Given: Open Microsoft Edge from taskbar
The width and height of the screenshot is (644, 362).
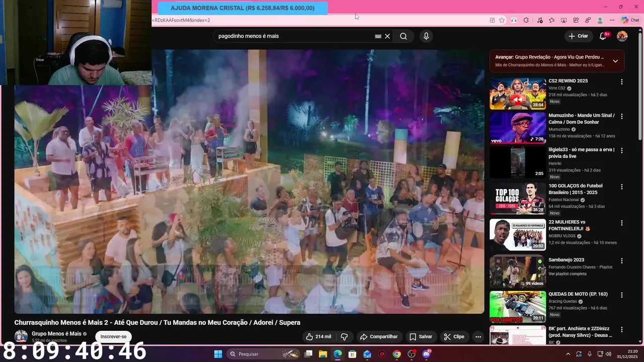Looking at the screenshot, I should (338, 354).
